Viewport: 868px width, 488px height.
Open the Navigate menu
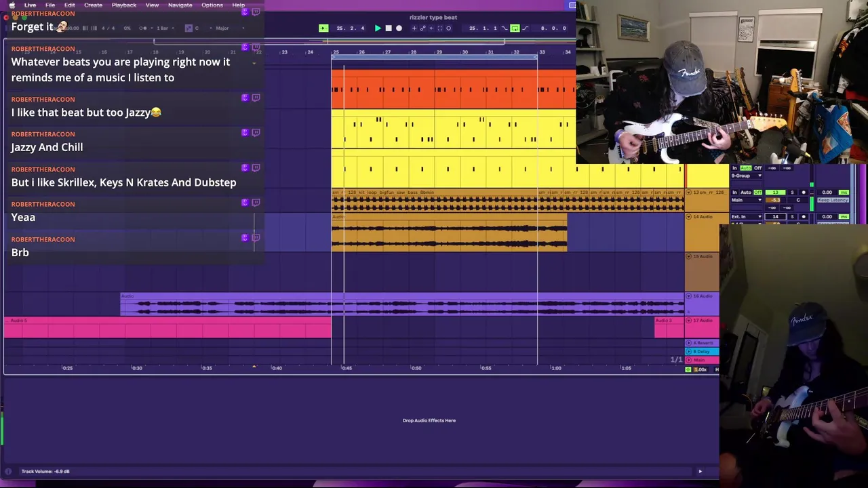[x=180, y=5]
